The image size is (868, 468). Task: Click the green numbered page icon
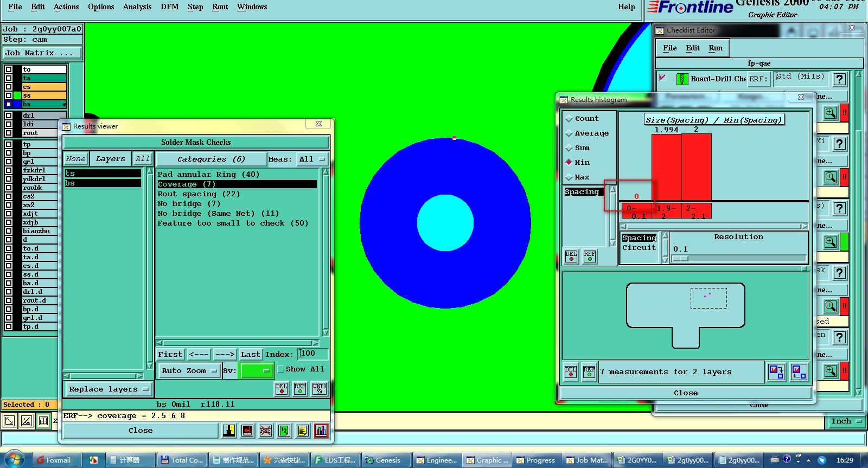pyautogui.click(x=284, y=431)
